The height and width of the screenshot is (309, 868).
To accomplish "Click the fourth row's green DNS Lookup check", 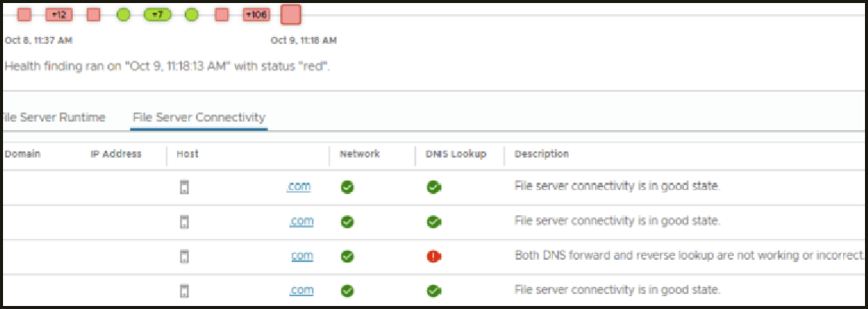I will pyautogui.click(x=434, y=290).
